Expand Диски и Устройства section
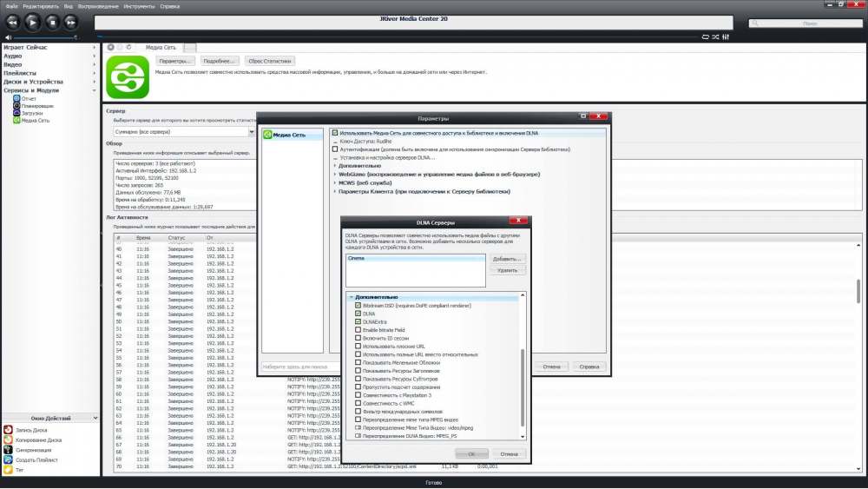Image resolution: width=868 pixels, height=489 pixels. [x=94, y=82]
